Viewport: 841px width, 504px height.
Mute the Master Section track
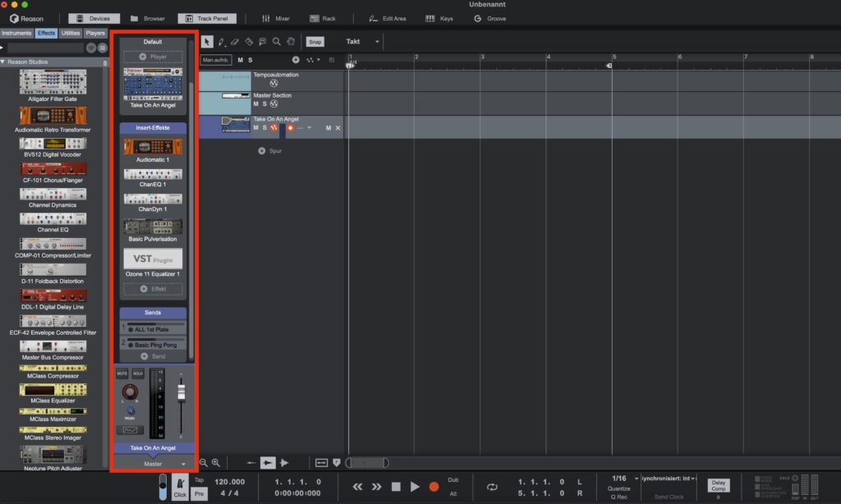point(256,103)
